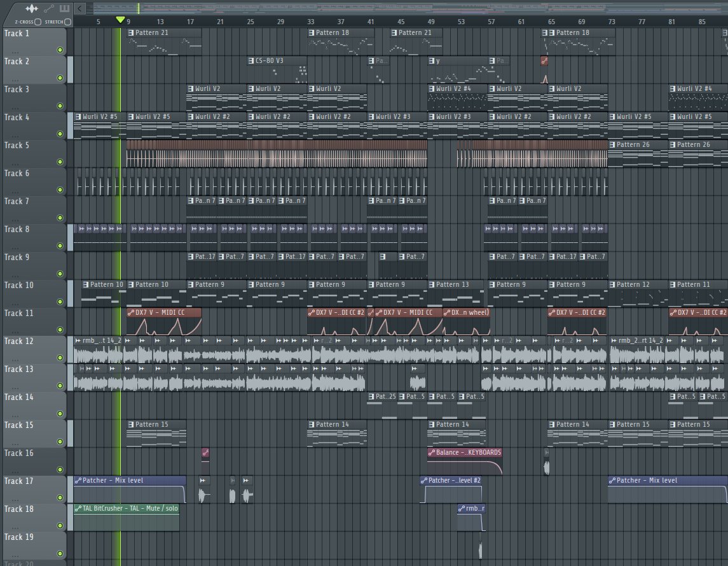Click the TAL BitCrusher clip automation icon

78,509
